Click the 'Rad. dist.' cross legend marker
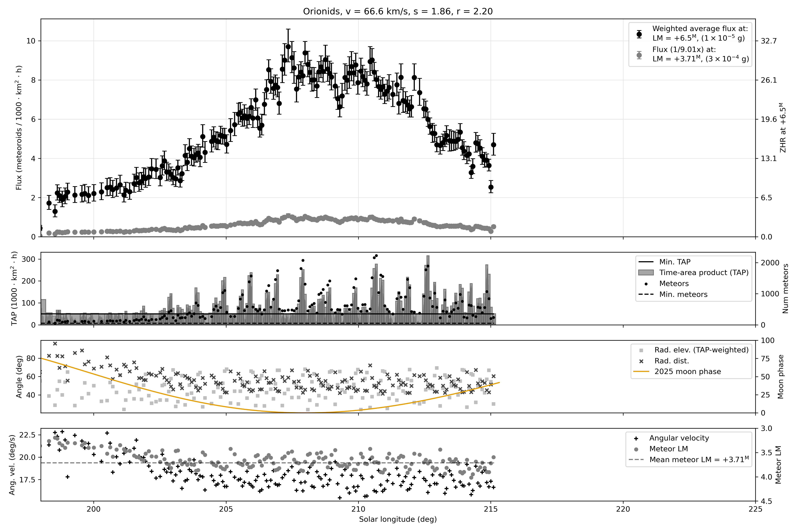Image resolution: width=798 pixels, height=532 pixels. (x=641, y=361)
